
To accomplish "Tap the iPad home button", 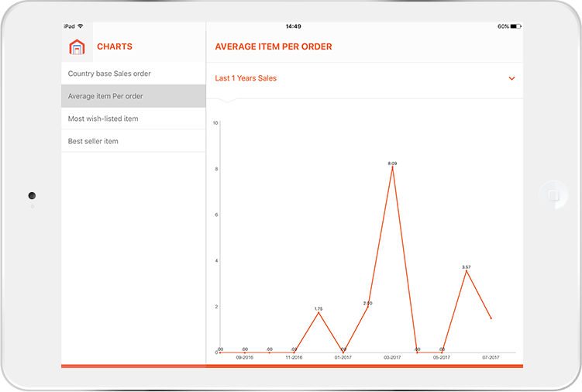I will click(x=552, y=196).
